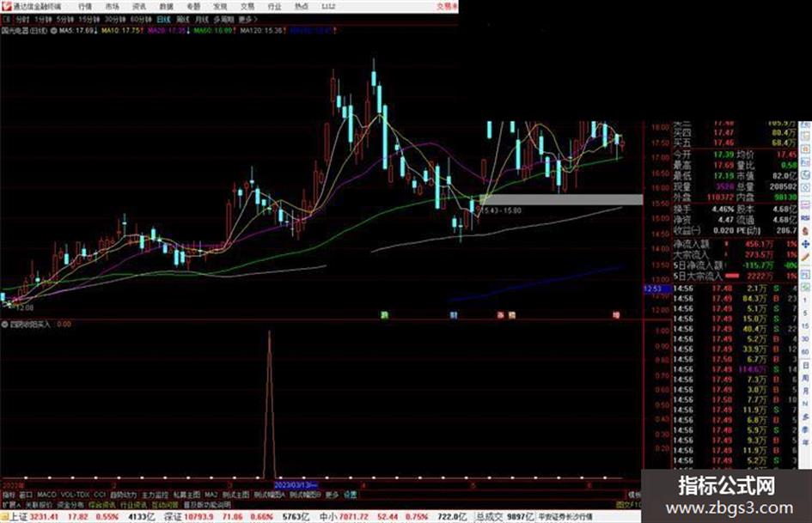Open the 数据 menu

166,7
